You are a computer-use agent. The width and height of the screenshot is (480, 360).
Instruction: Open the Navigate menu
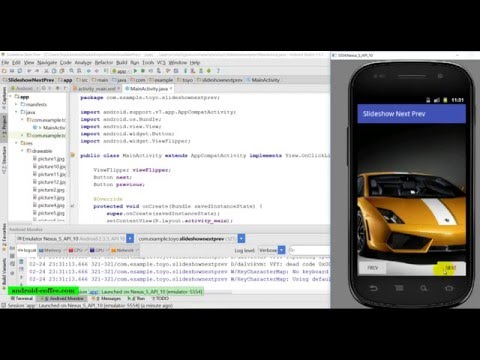click(47, 62)
